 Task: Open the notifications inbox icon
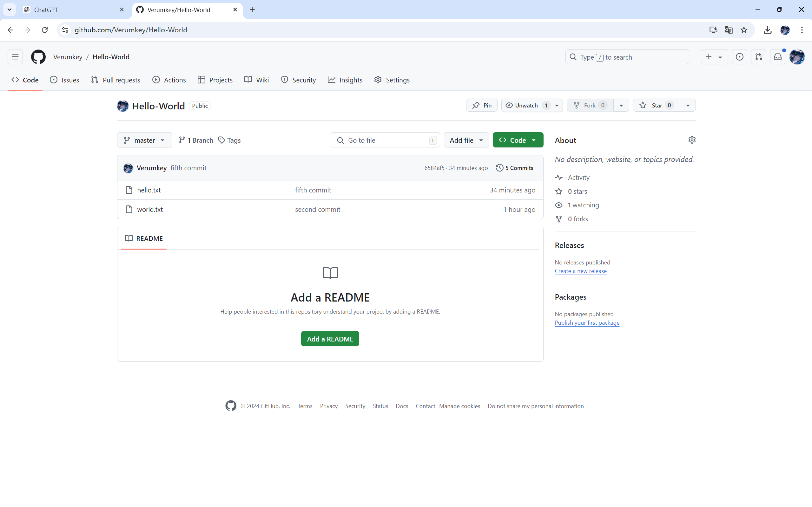click(778, 57)
